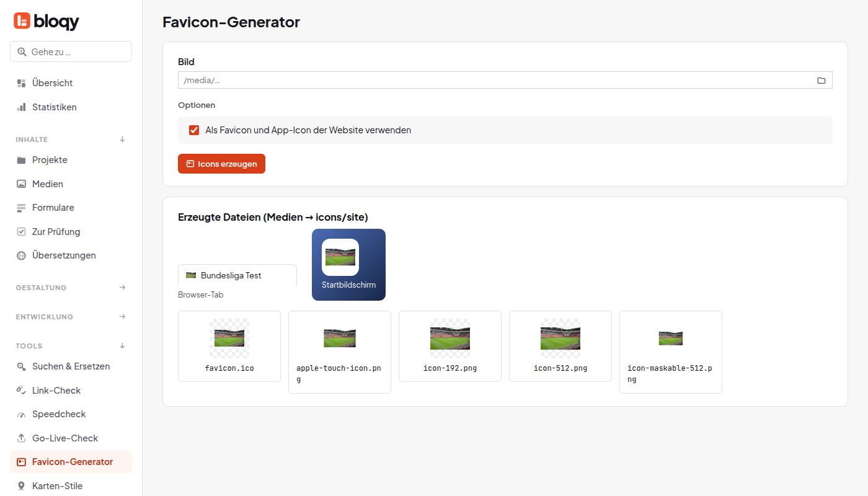The width and height of the screenshot is (868, 496).
Task: Open Statistiken bar chart icon
Action: tap(21, 107)
